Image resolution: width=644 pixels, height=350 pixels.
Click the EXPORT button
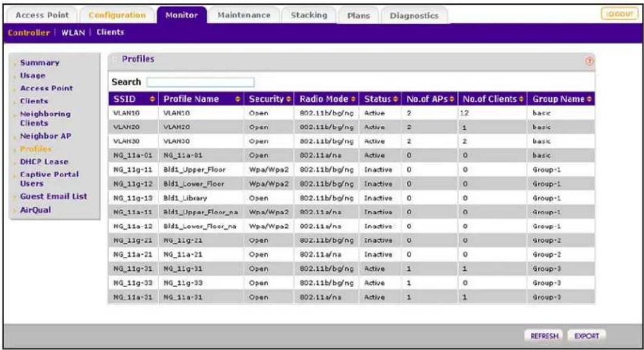586,336
